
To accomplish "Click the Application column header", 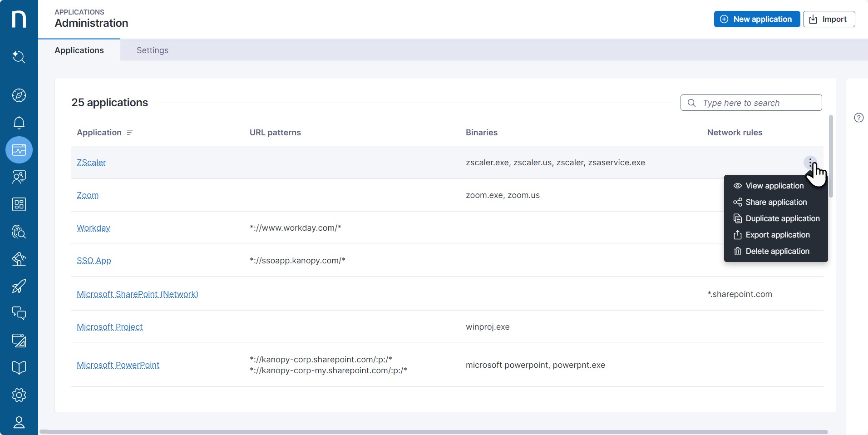I will tap(99, 133).
